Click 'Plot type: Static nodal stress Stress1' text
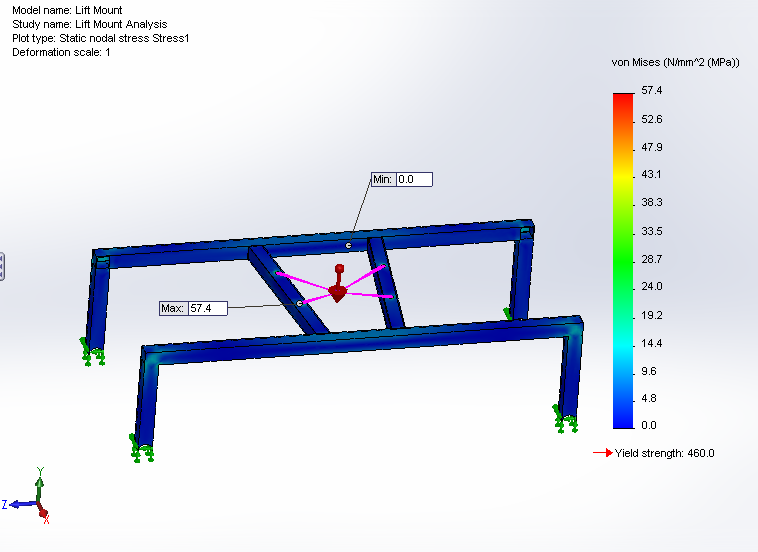This screenshot has height=552, width=758. [101, 38]
